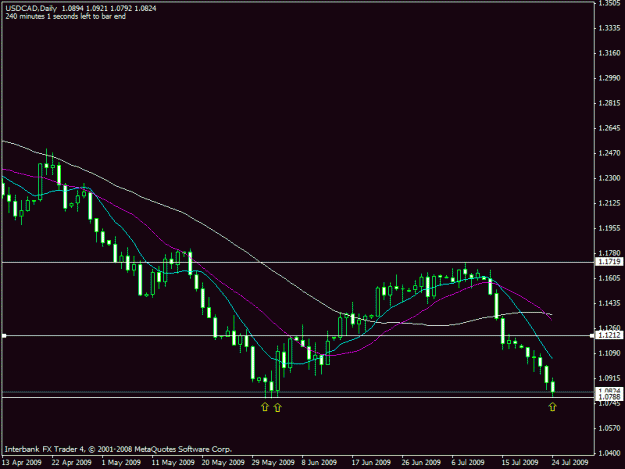
Task: Select the horizontal line price label 1.1719
Action: (609, 262)
